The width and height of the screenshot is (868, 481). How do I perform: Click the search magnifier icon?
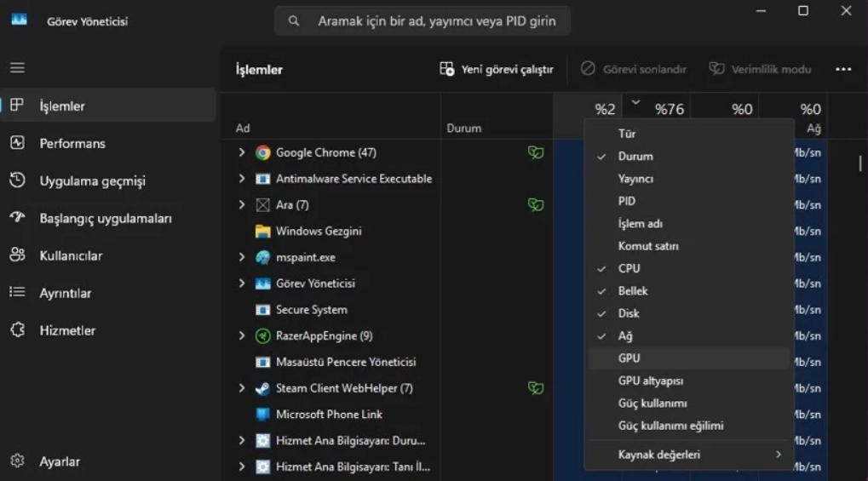294,21
